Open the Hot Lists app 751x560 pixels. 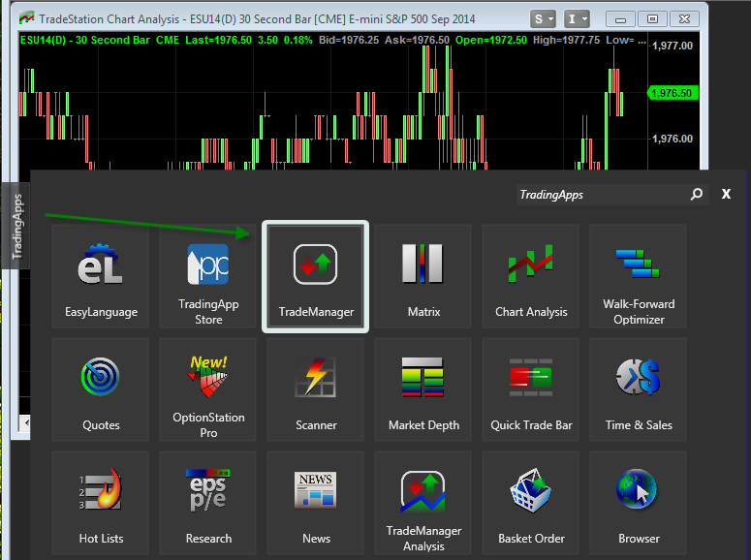[x=101, y=503]
